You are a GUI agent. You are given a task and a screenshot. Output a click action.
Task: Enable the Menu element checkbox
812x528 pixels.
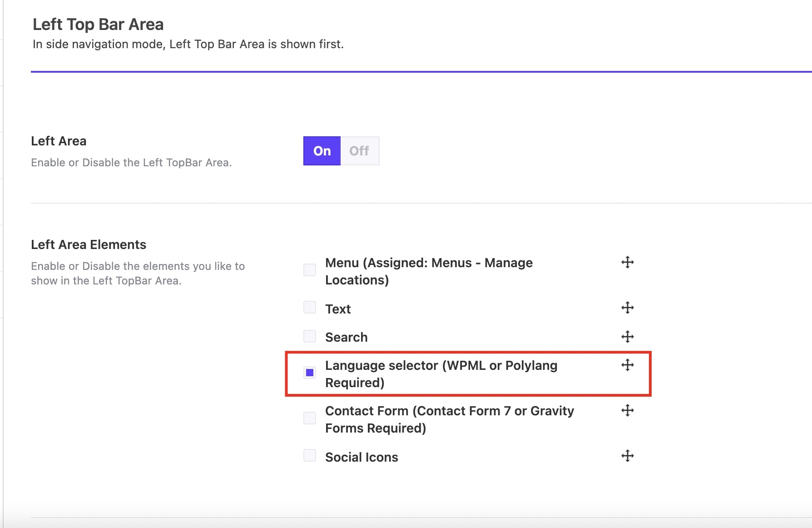pos(310,270)
